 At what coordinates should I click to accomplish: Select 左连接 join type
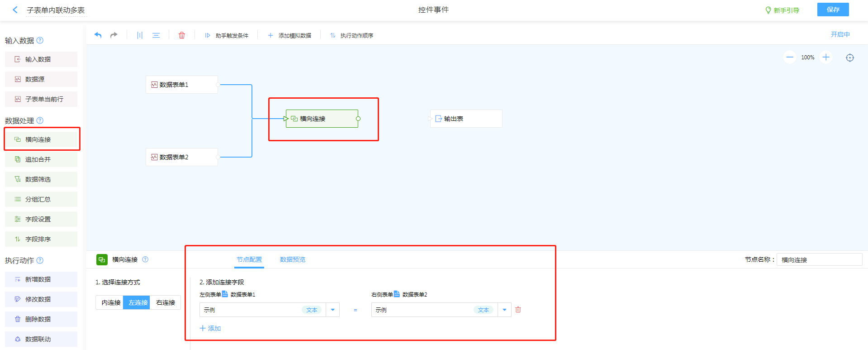(x=138, y=302)
